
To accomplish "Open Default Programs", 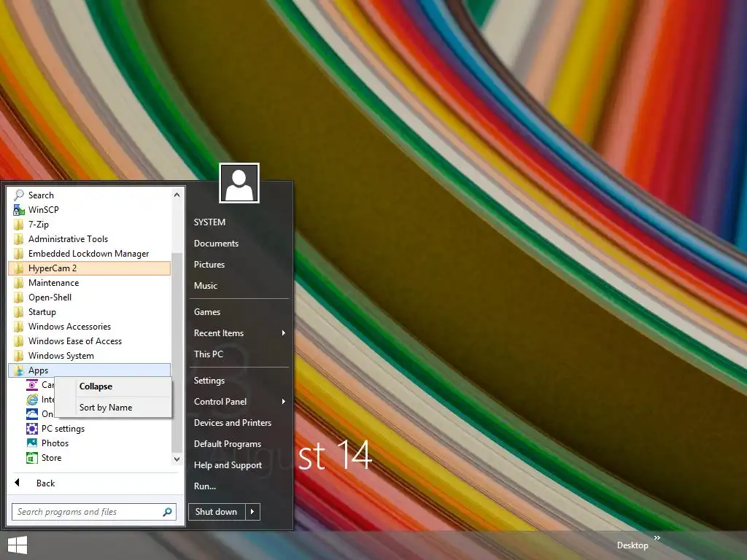I will tap(228, 444).
